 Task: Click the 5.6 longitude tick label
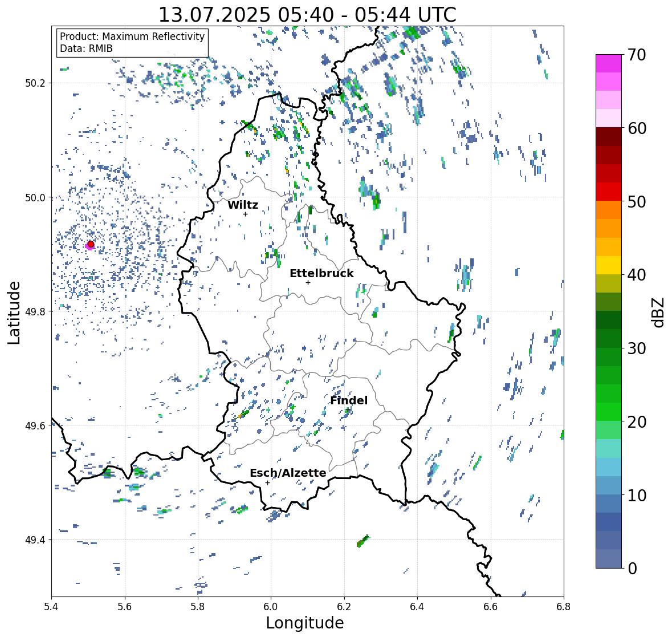125,607
